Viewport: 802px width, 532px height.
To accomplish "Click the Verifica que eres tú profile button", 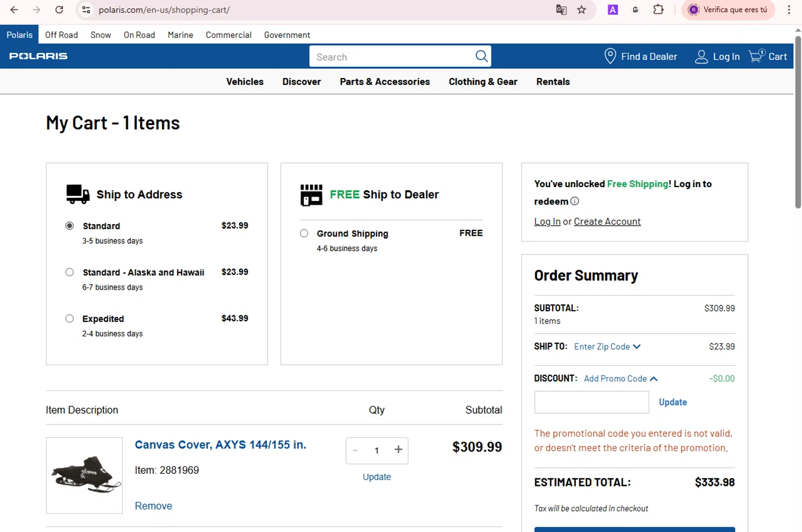I will [x=728, y=10].
